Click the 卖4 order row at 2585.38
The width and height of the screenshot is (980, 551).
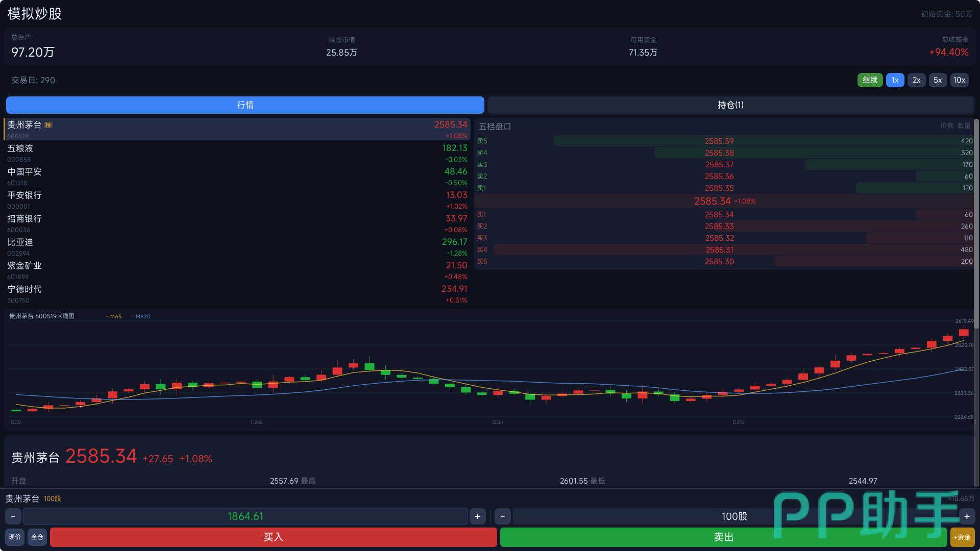point(725,153)
